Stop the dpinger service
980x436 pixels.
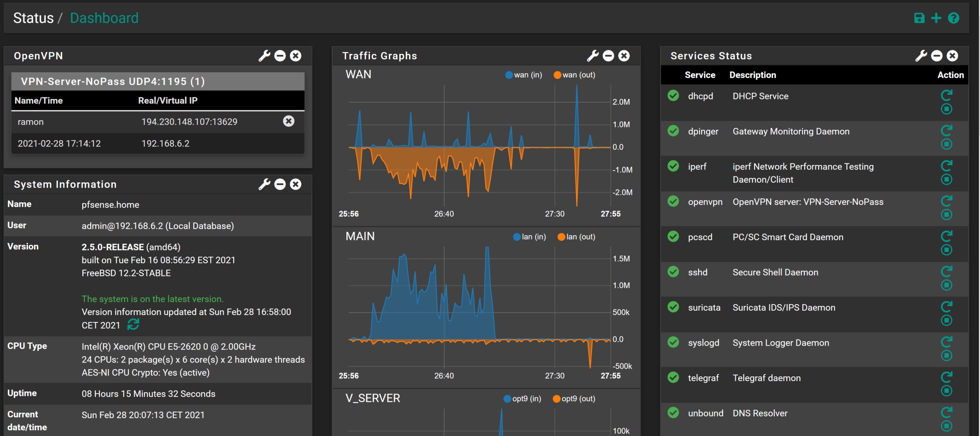click(x=946, y=144)
